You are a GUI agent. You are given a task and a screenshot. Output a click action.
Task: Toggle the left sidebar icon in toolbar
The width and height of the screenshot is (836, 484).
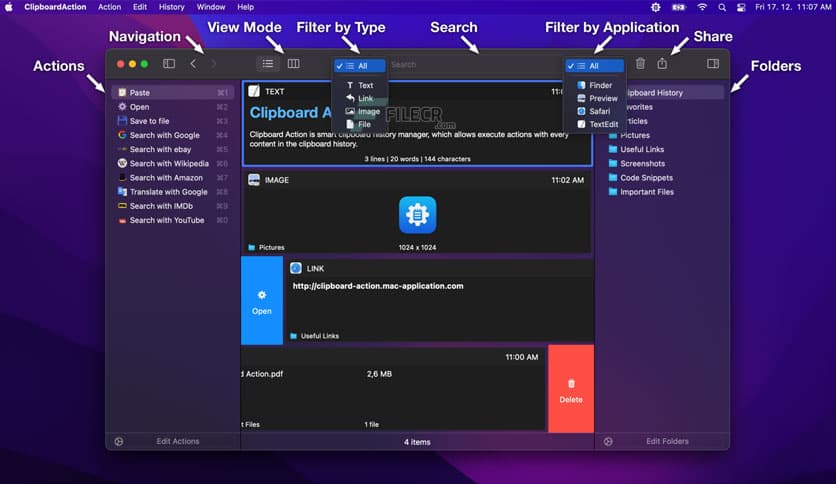tap(169, 64)
